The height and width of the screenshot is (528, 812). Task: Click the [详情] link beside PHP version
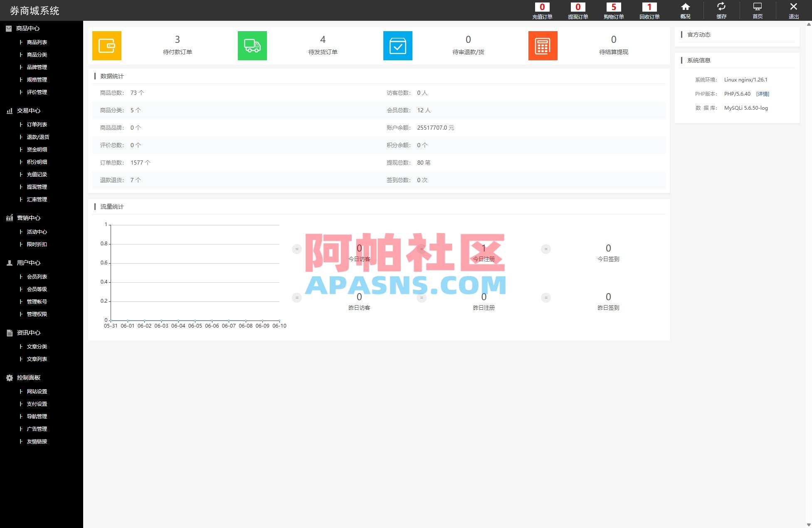coord(763,94)
